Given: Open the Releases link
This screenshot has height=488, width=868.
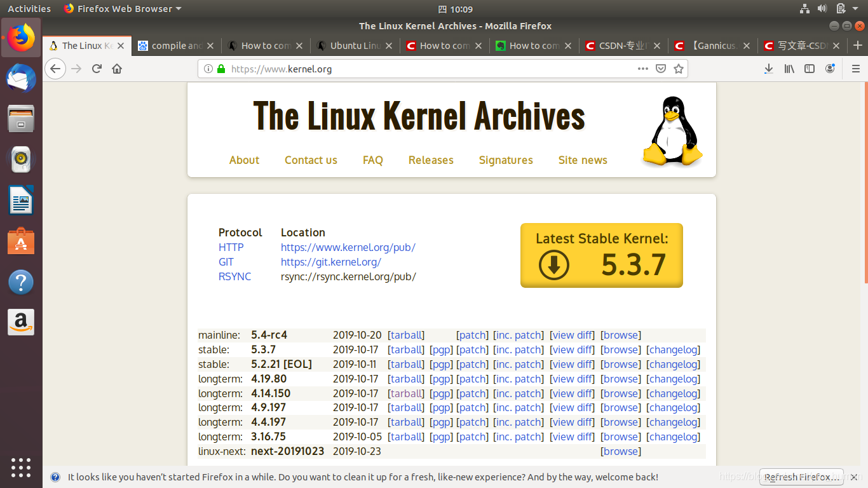Looking at the screenshot, I should point(431,160).
